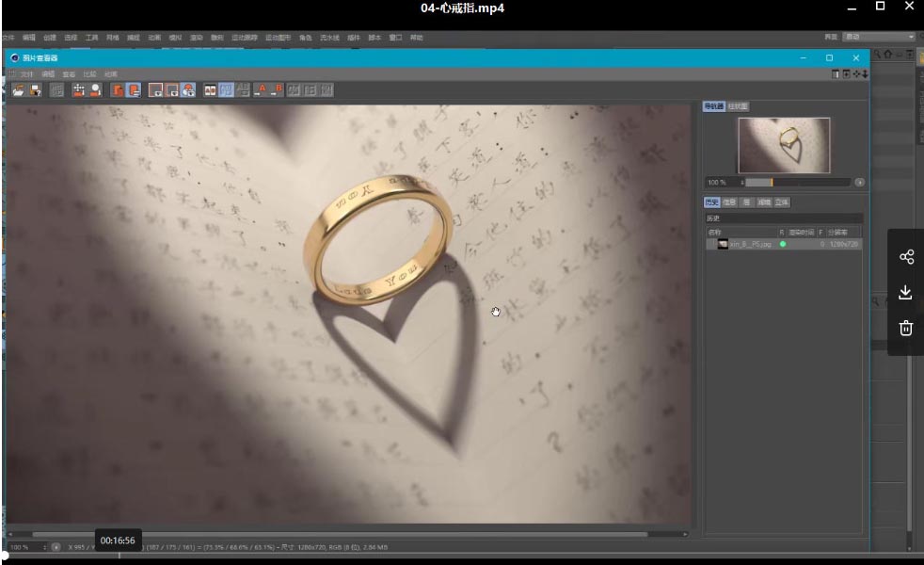Click the split-panel layout icon under the title bar
This screenshot has height=565, width=924.
[836, 73]
